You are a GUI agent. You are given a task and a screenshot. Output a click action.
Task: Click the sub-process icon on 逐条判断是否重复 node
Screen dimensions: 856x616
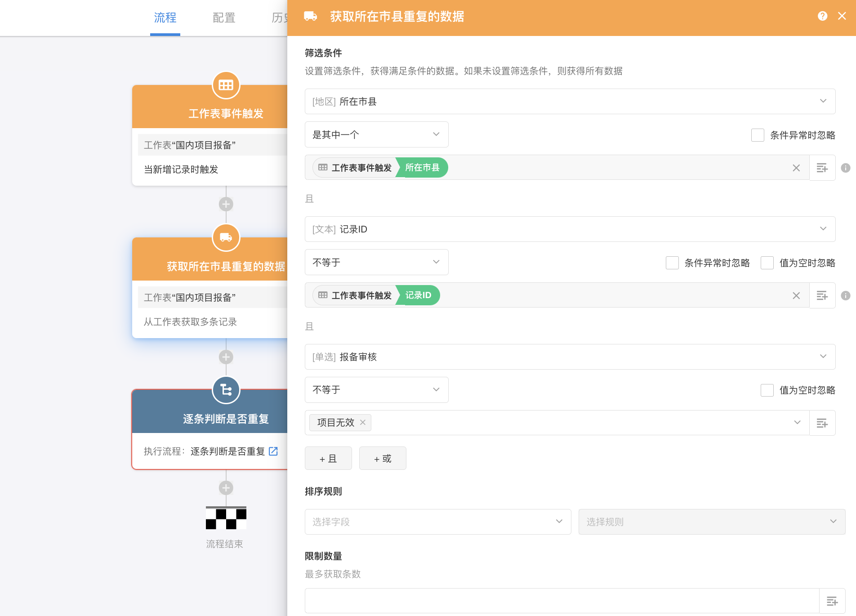pos(226,390)
